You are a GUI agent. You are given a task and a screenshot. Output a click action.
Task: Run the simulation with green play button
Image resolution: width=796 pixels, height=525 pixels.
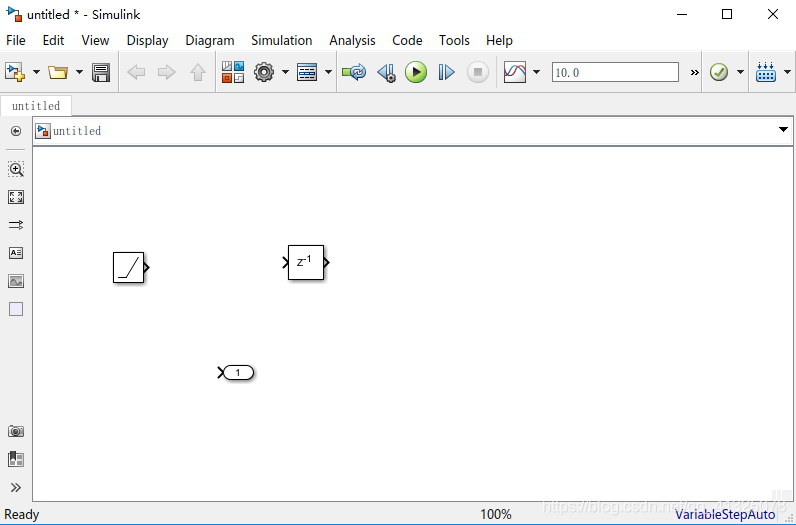(416, 72)
